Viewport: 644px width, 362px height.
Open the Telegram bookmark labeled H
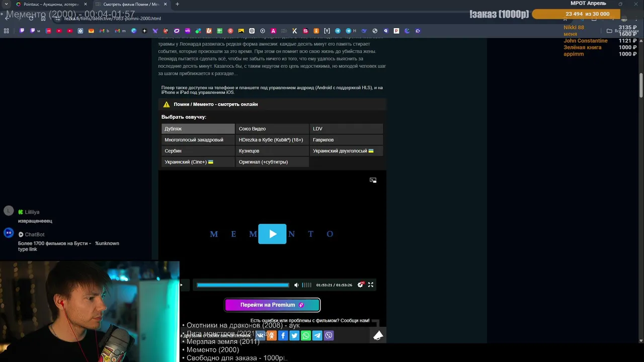(351, 31)
